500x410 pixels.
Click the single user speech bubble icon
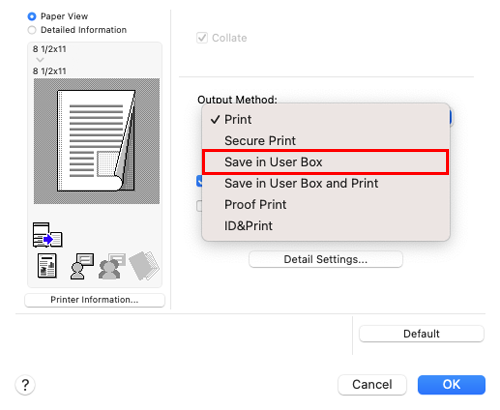82,266
